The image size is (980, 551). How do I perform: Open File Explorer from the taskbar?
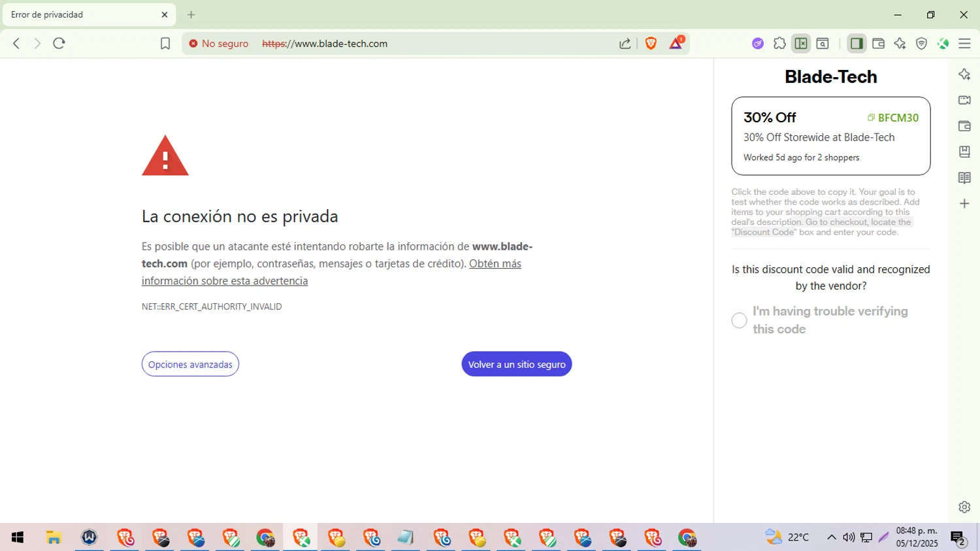click(54, 537)
